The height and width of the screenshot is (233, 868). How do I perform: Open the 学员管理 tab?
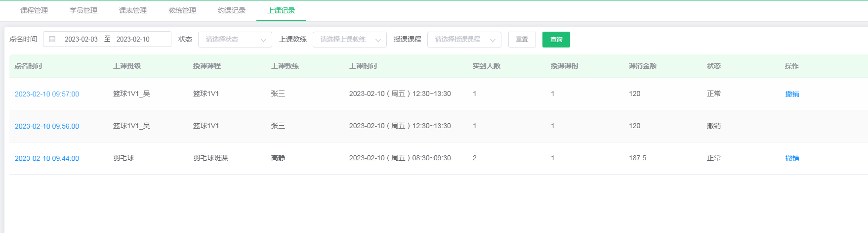(83, 10)
